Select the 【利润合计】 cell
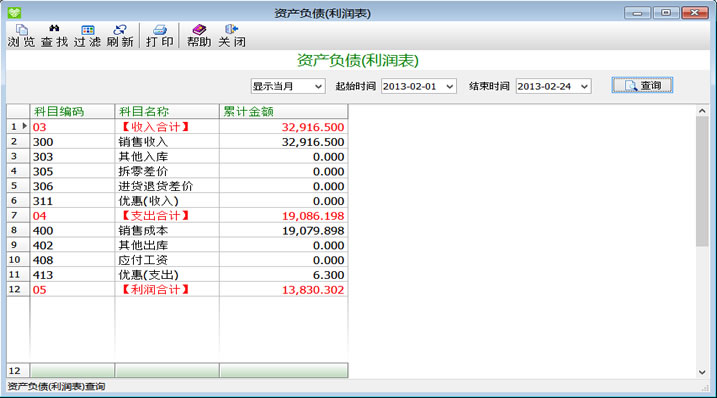The height and width of the screenshot is (398, 717). click(167, 290)
